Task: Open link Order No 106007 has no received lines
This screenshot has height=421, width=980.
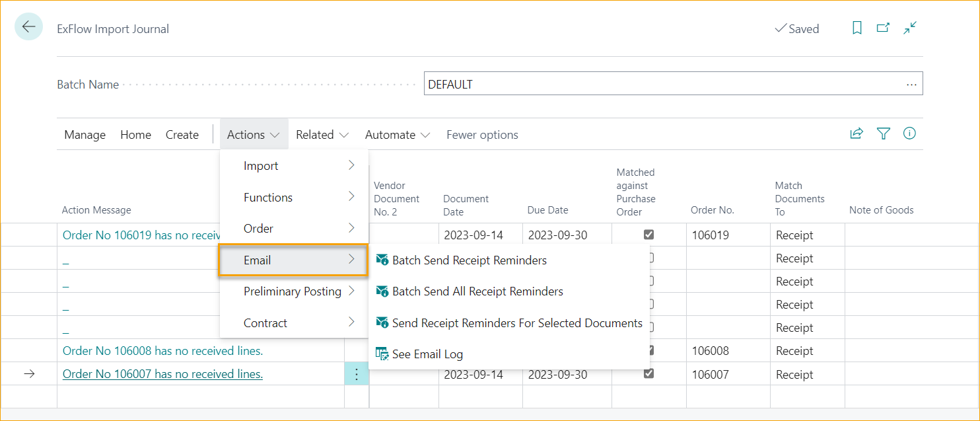Action: [x=162, y=374]
